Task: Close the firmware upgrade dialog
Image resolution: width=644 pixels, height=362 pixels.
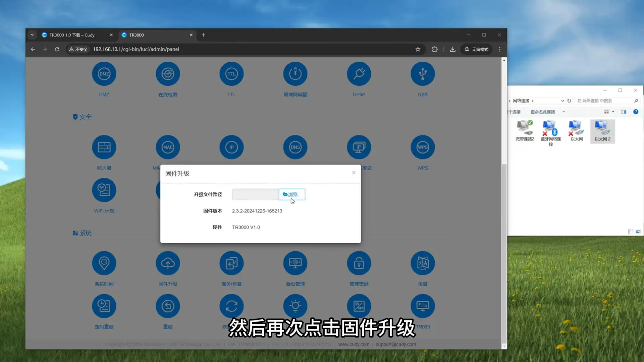Action: pos(354,173)
